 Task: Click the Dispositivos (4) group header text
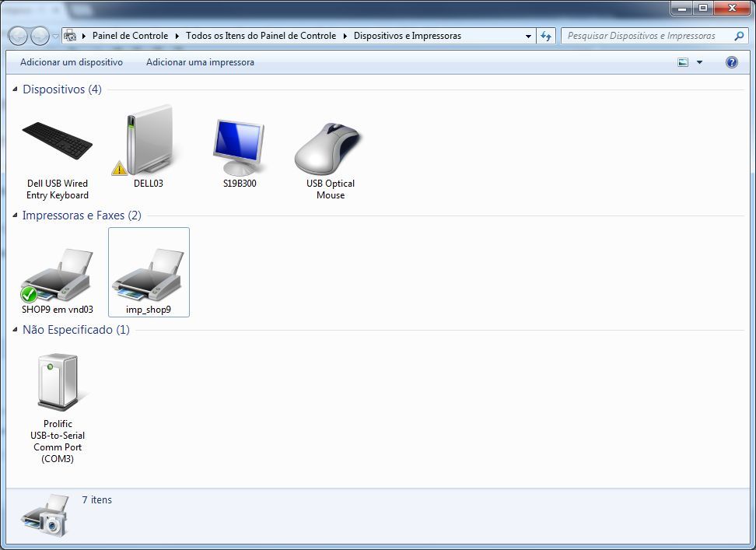pos(62,89)
